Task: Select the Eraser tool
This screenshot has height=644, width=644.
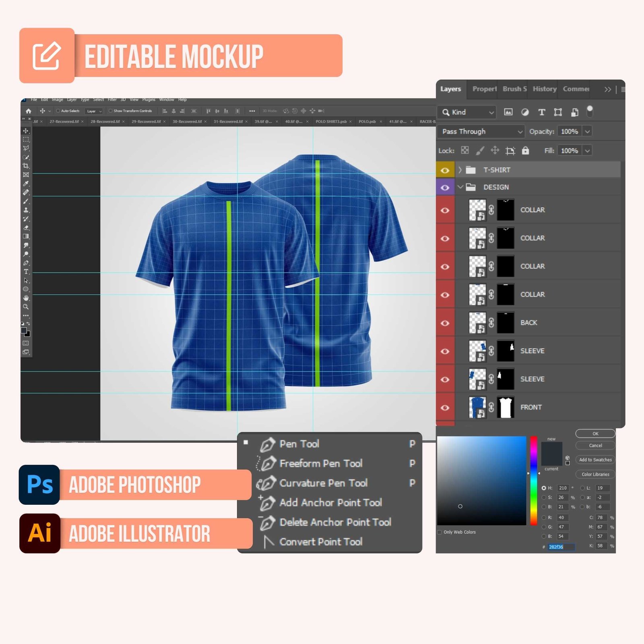Action: click(x=26, y=228)
